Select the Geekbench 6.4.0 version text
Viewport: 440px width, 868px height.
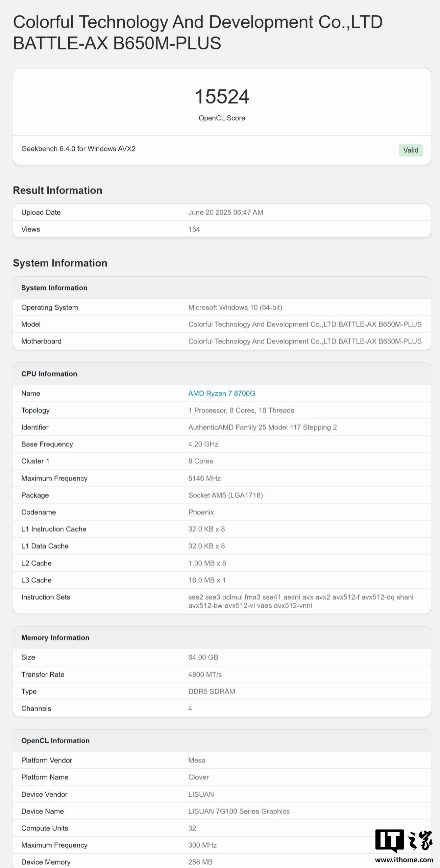pyautogui.click(x=78, y=149)
